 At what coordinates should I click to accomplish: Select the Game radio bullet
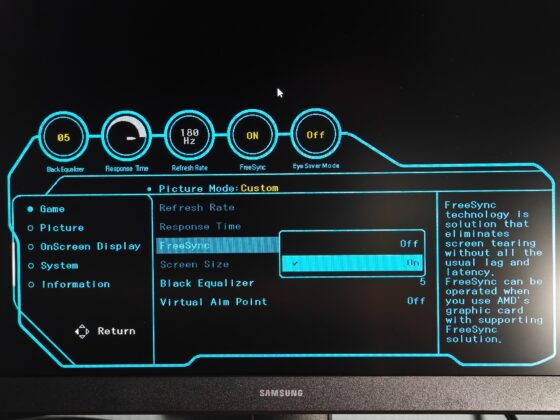pyautogui.click(x=30, y=209)
